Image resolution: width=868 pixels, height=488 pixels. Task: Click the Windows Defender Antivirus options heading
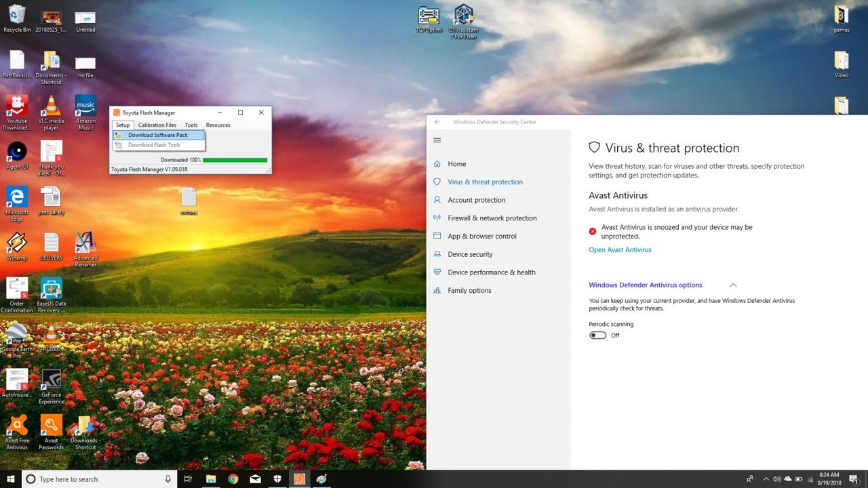[x=646, y=285]
